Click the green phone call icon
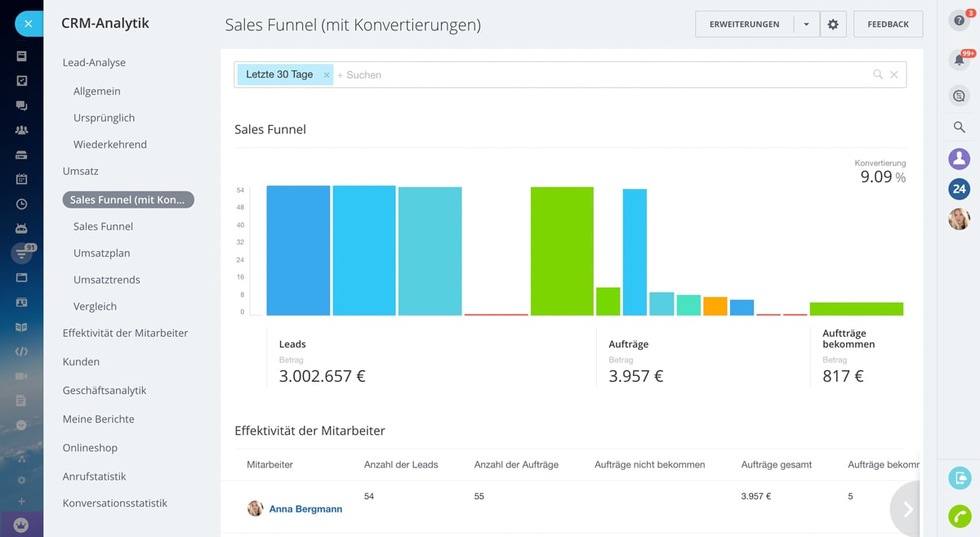Screen dimensions: 980x537 pos(959,517)
